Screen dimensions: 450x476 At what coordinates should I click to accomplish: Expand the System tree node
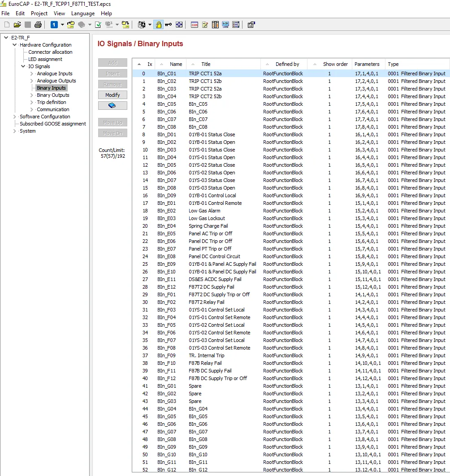point(15,131)
